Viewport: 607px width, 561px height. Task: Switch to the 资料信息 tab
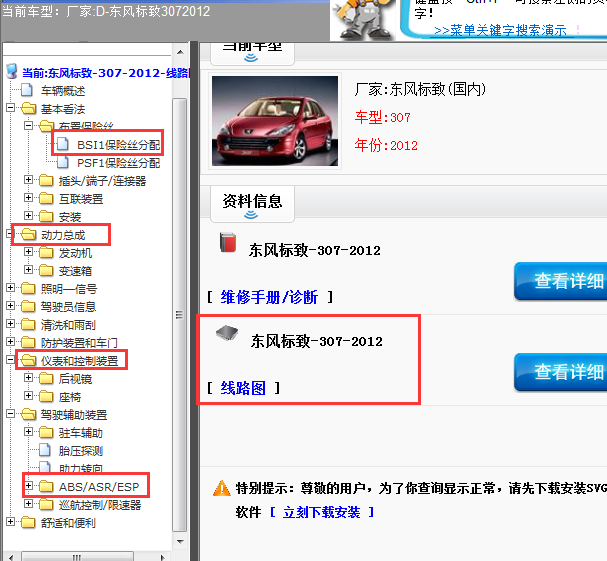(252, 204)
